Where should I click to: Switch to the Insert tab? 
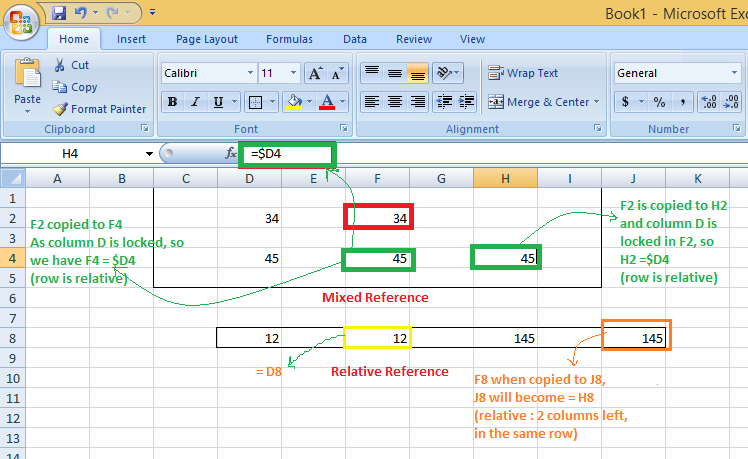[131, 39]
